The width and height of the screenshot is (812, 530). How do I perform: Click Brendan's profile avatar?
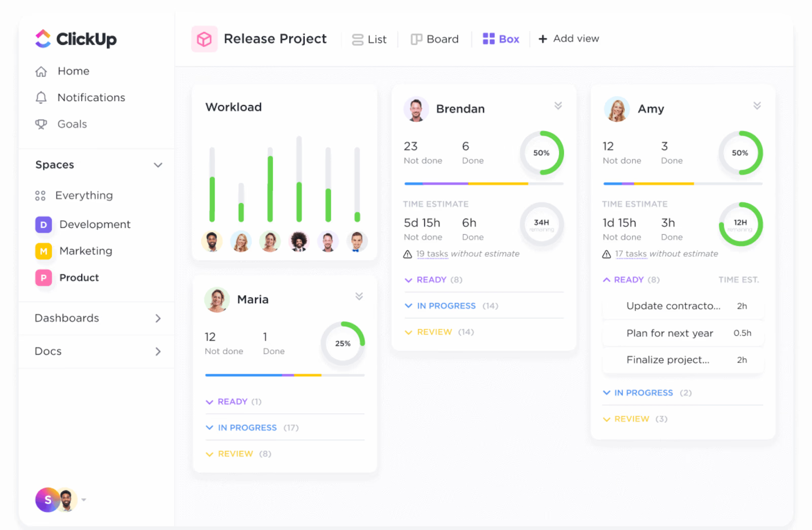point(416,109)
